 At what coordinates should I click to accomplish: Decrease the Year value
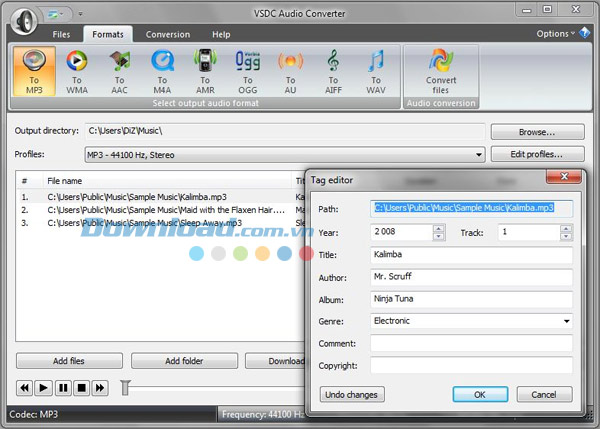click(x=439, y=236)
